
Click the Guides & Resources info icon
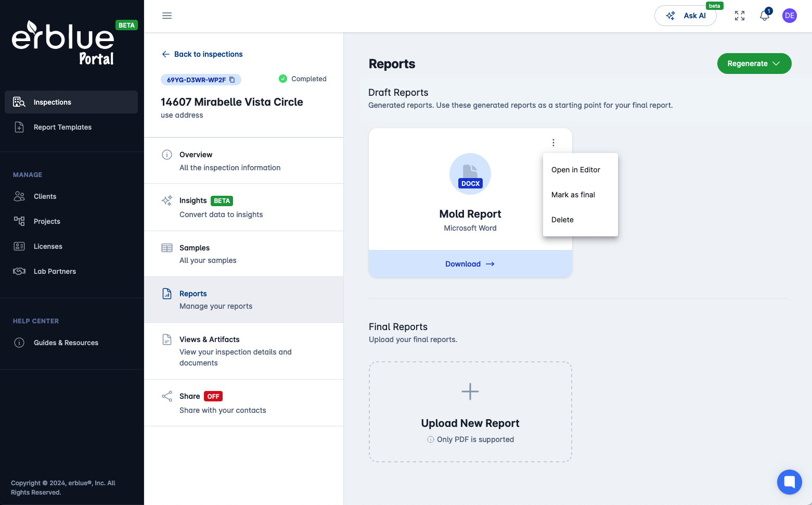pos(19,343)
